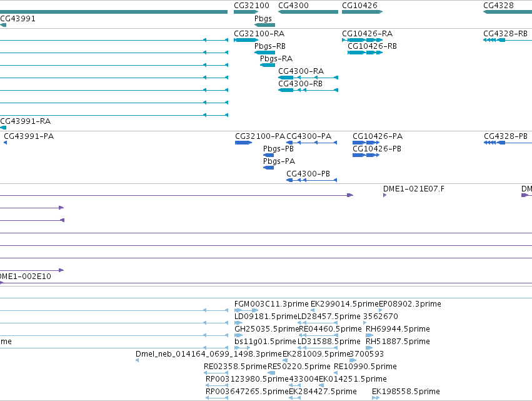Click the Dmel_neb_014164_0699_1498.3prime arrow

(137, 360)
